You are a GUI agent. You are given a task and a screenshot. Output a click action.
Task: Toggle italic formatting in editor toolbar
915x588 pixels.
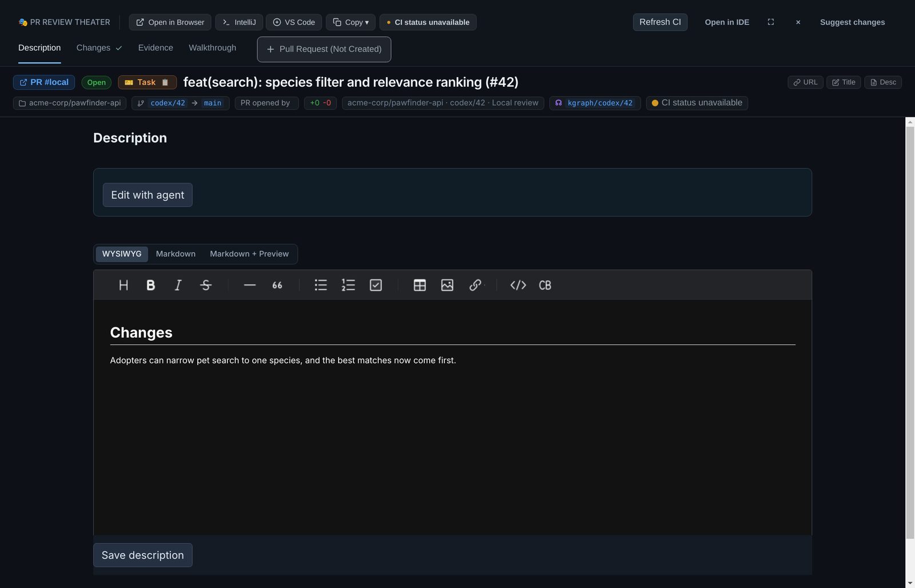(178, 285)
